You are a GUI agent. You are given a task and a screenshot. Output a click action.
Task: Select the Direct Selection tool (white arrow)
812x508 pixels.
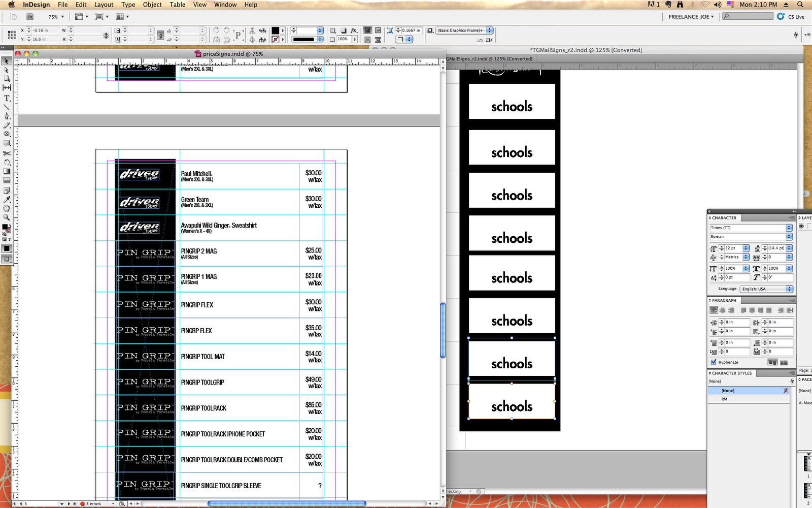click(7, 70)
